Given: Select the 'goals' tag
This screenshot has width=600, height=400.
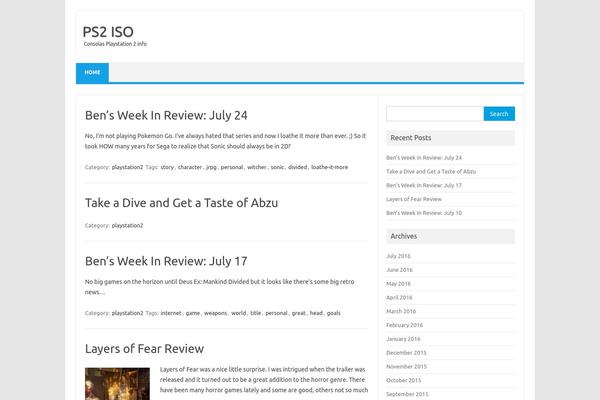Looking at the screenshot, I should (334, 313).
